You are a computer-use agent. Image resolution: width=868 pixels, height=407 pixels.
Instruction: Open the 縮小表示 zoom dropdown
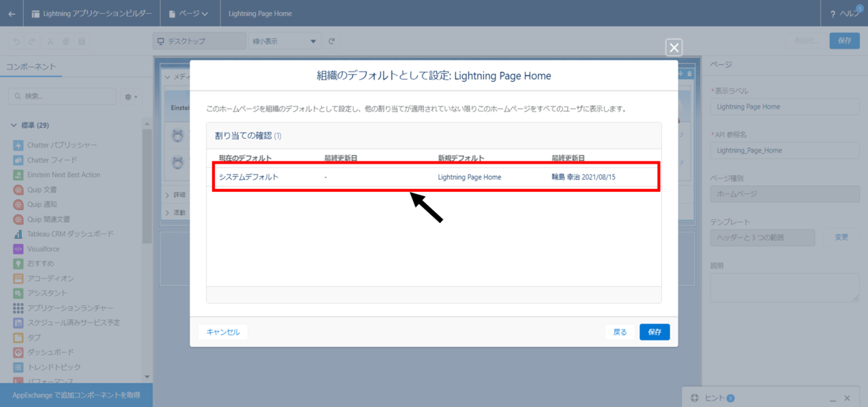tap(285, 41)
